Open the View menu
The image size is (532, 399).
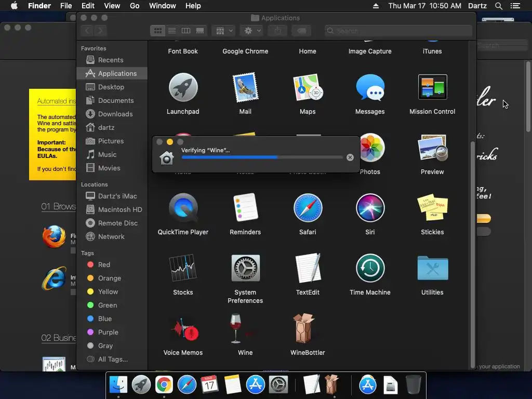(x=112, y=6)
